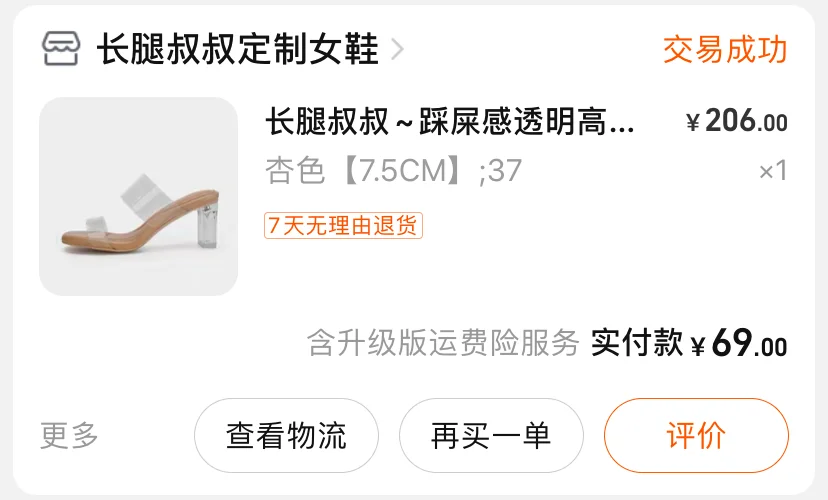Open the sandal product thumbnail
The width and height of the screenshot is (828, 500).
[138, 196]
